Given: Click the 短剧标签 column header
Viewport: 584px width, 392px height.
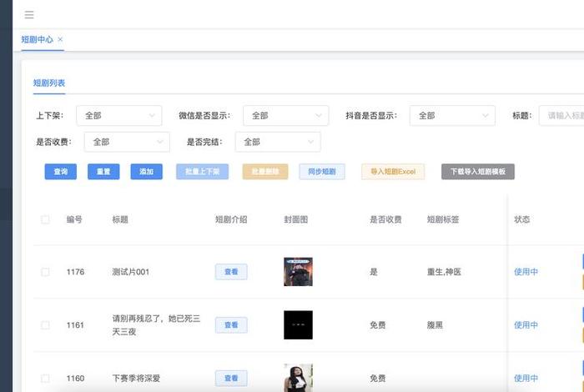Looking at the screenshot, I should click(x=443, y=219).
